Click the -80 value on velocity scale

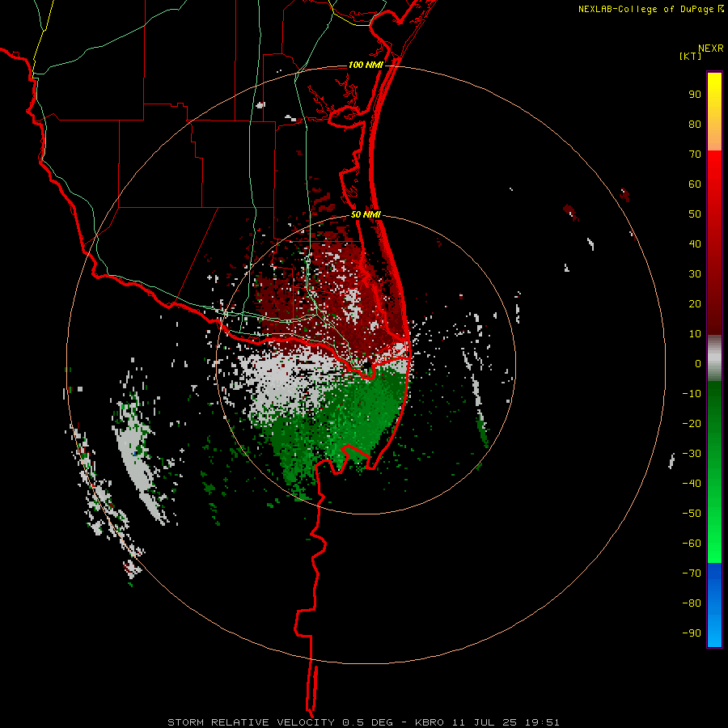pos(692,603)
